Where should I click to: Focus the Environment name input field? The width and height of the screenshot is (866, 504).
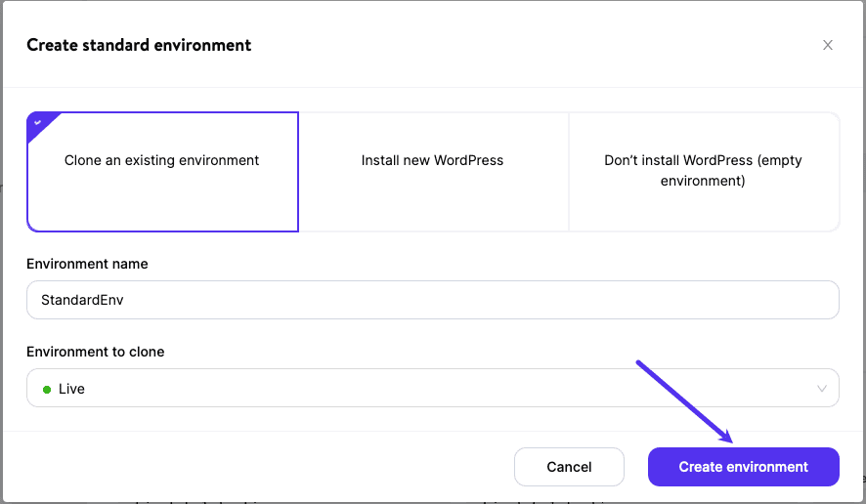pos(432,300)
